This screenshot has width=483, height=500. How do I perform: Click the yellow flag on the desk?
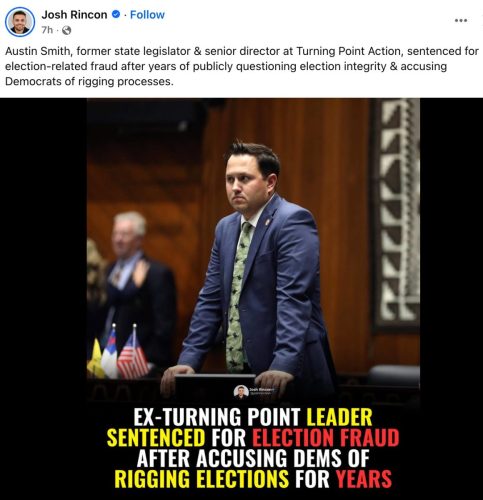click(x=96, y=360)
